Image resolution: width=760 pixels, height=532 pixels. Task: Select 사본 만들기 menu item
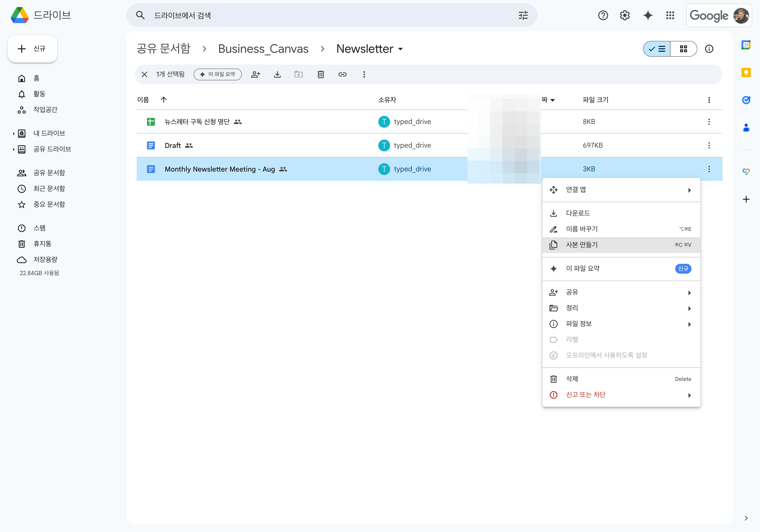tap(621, 245)
